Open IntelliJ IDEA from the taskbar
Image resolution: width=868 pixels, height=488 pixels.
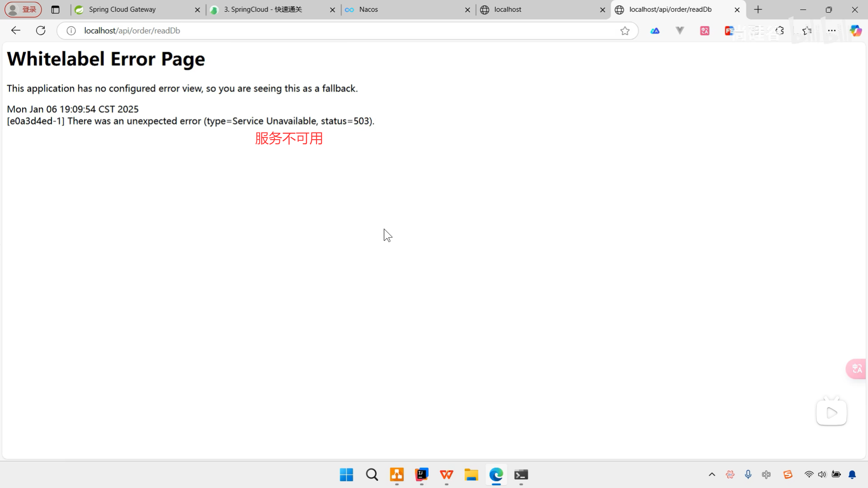coord(421,474)
